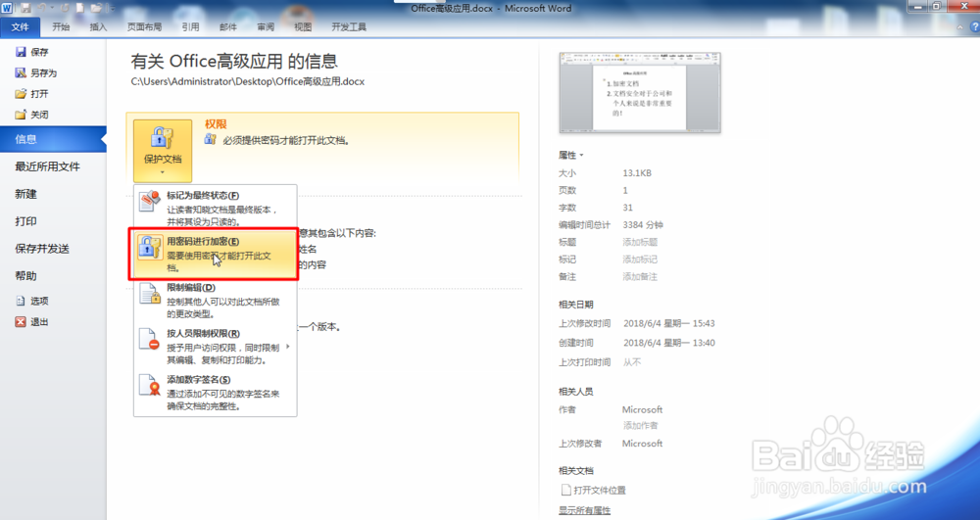Click the 保护文档 button

pos(163,151)
